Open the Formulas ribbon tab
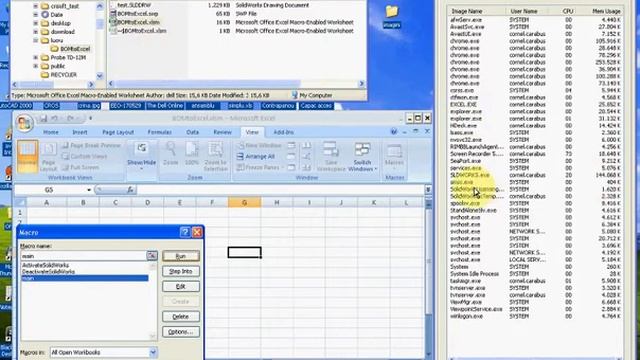This screenshot has height=360, width=640. click(160, 132)
